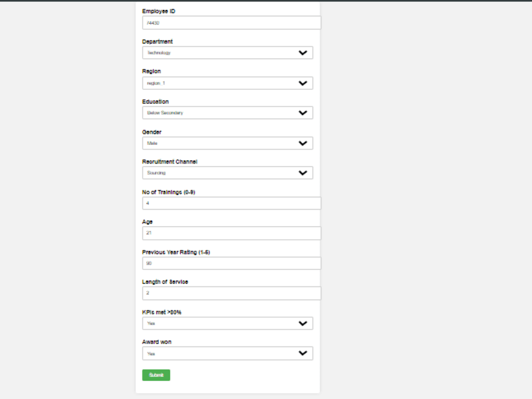Open the Gender dropdown showing Male
532x399 pixels.
tap(227, 143)
